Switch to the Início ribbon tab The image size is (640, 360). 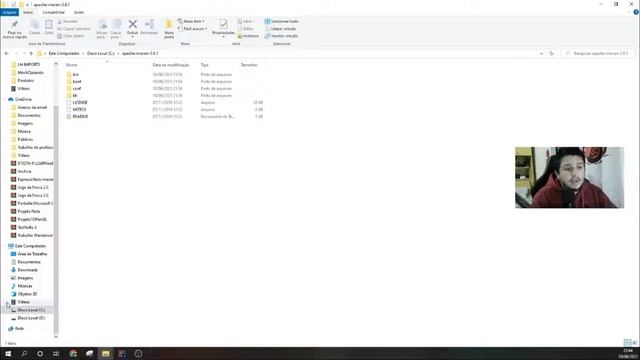28,12
